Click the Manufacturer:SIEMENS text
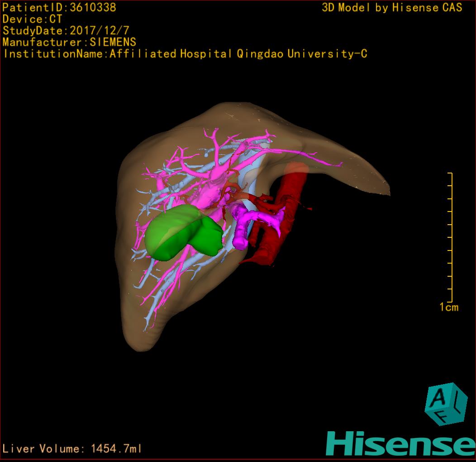The width and height of the screenshot is (476, 462). pos(69,42)
